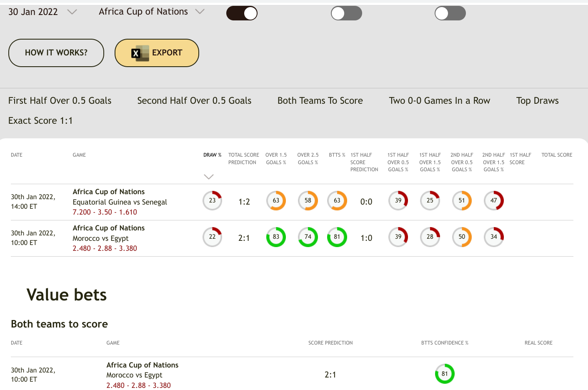Click the over 1.5 goals 63 gauge
The image size is (588, 390).
(276, 200)
